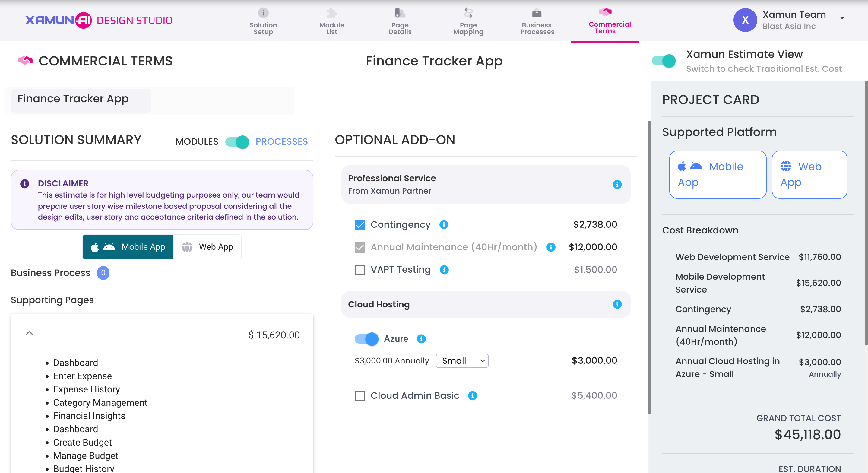
Task: Open the Xamun Team account menu arrow
Action: click(x=842, y=18)
